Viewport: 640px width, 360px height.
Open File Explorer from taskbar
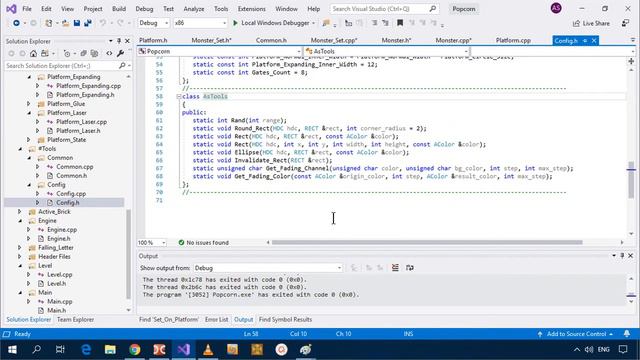[x=110, y=350]
